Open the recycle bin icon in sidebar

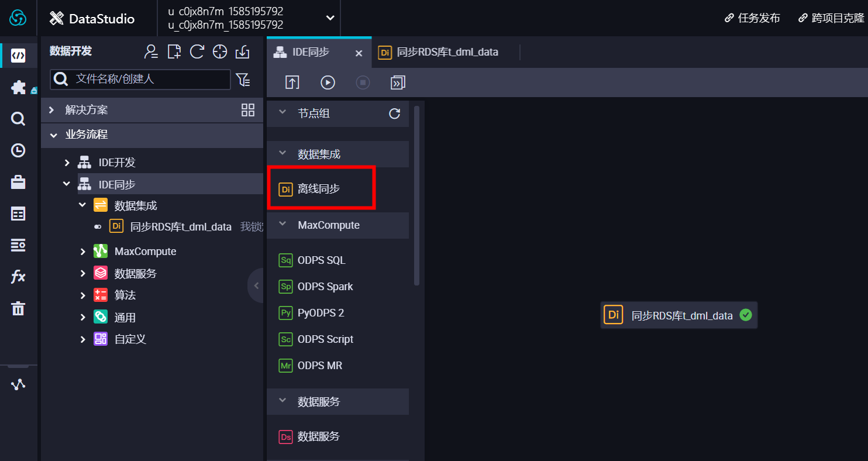[18, 308]
